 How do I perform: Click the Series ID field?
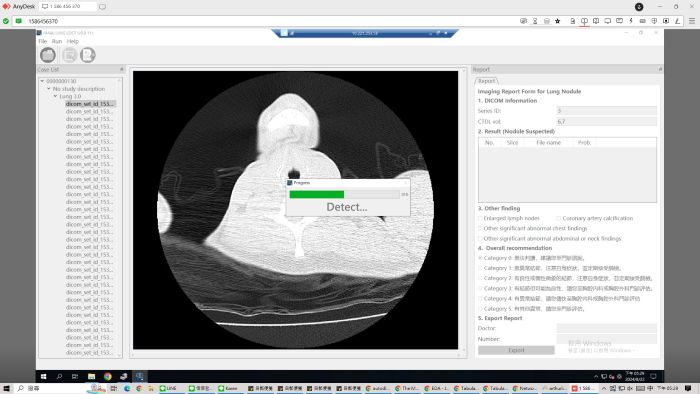tap(606, 111)
